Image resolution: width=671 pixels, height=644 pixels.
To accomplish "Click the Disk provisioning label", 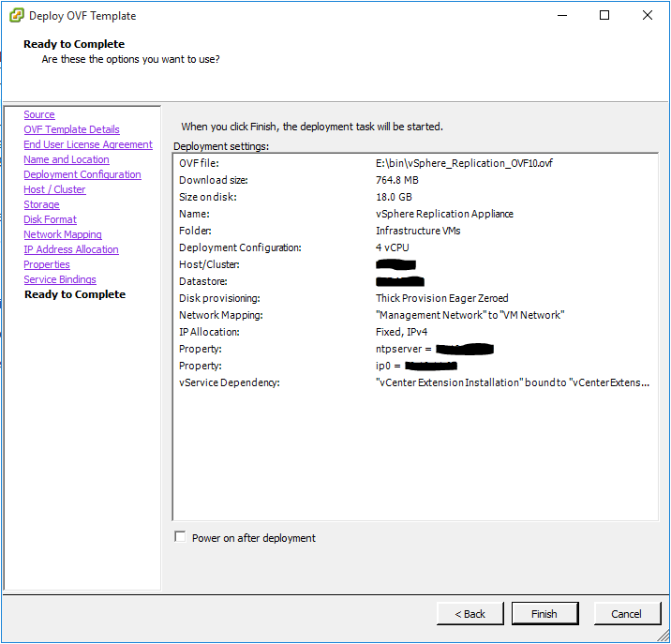I will click(x=219, y=298).
